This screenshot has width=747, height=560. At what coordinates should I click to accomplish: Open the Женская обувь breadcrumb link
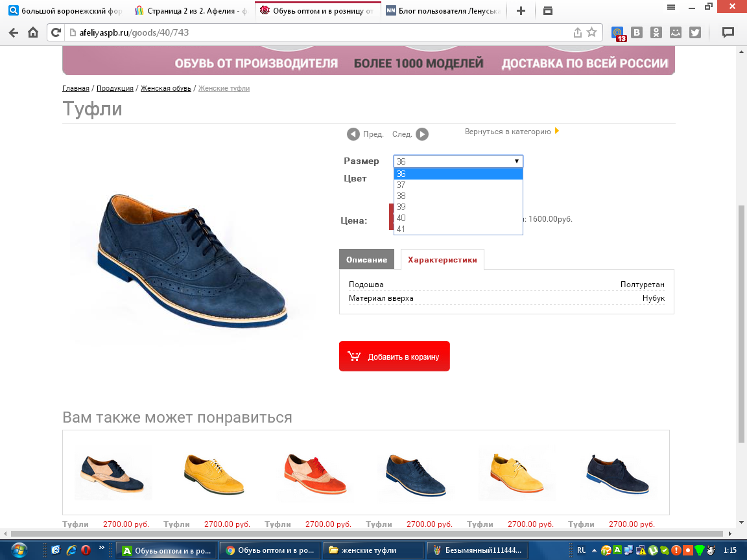click(165, 88)
